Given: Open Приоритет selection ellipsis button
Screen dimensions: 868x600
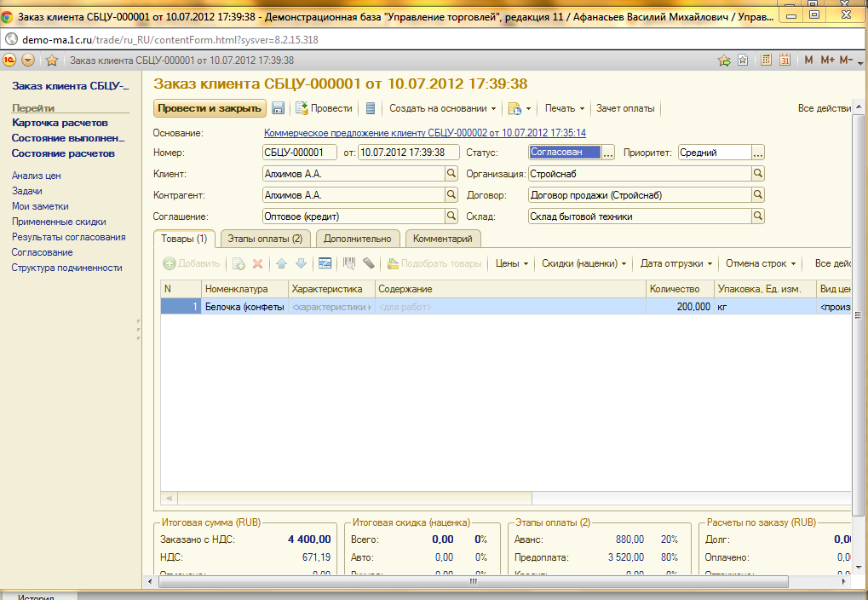Looking at the screenshot, I should coord(758,153).
